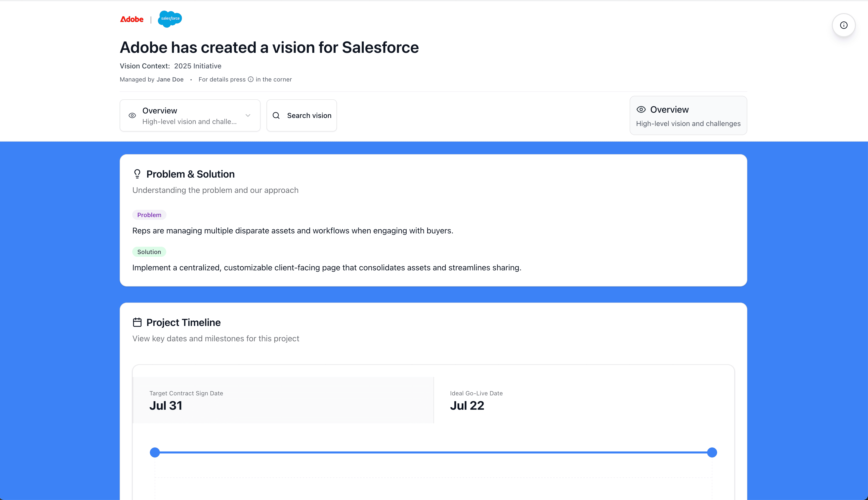Viewport: 868px width, 500px height.
Task: Select the Ideal Go-Live Date panel
Action: click(584, 400)
